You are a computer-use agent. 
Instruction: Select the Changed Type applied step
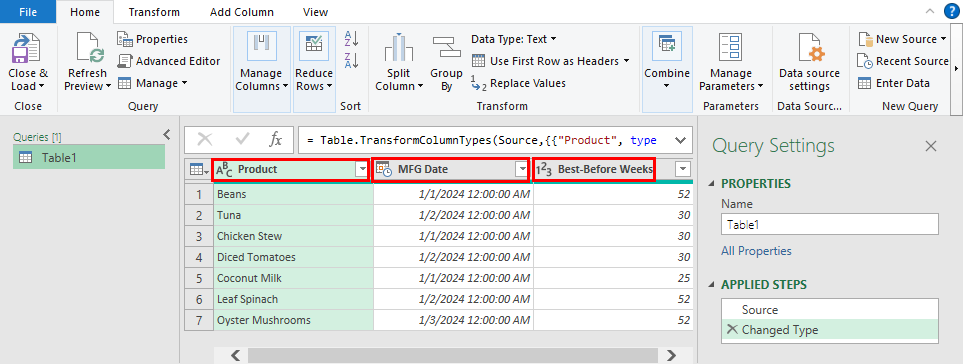point(830,330)
